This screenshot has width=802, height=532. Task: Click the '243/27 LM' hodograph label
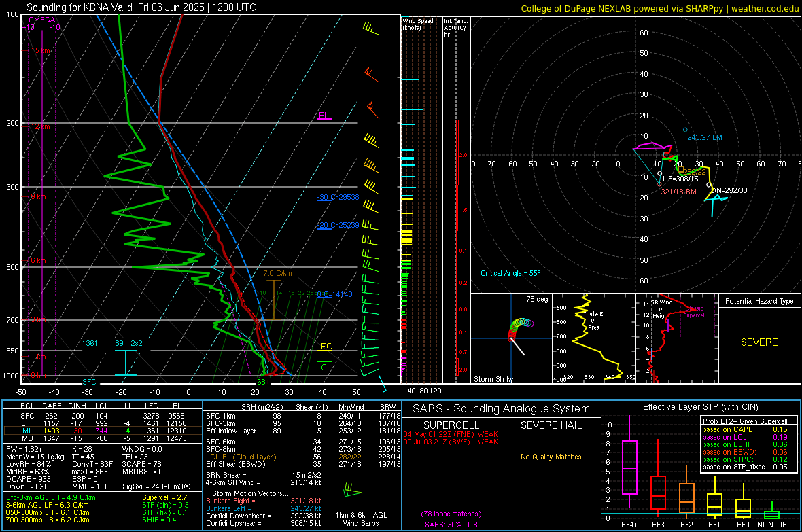coord(705,138)
